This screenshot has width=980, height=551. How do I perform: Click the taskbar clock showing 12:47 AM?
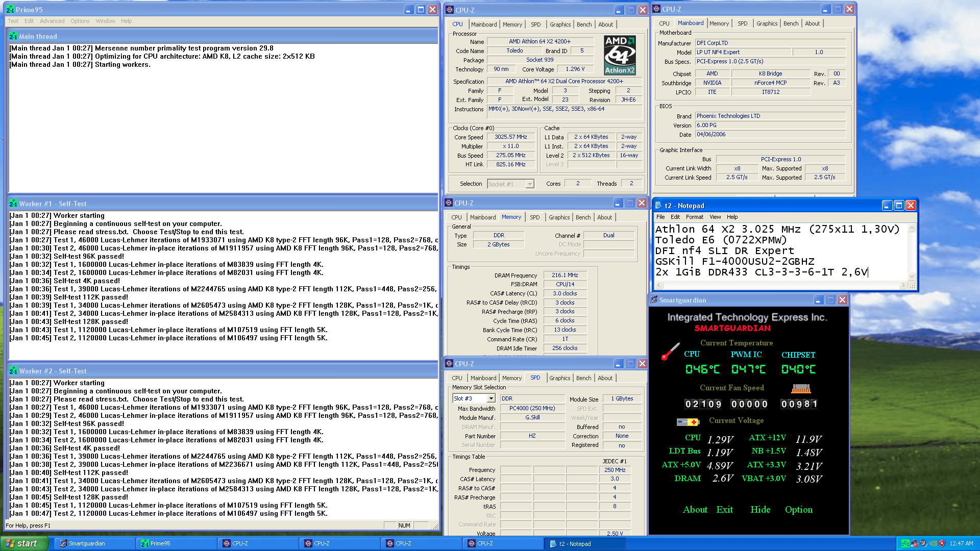coord(961,543)
